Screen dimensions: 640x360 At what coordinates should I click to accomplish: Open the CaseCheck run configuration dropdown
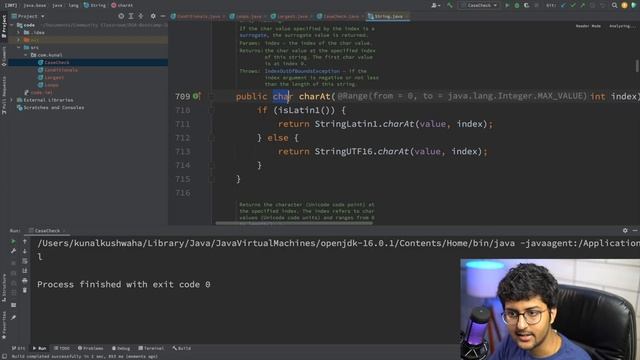click(x=479, y=5)
